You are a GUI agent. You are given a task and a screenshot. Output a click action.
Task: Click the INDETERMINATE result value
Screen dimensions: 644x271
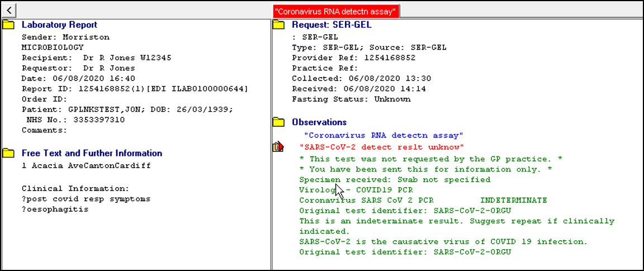coord(513,201)
